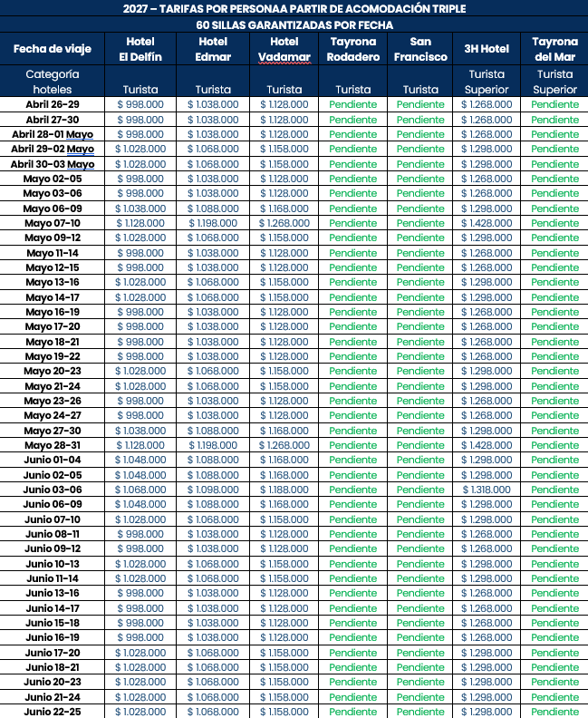Click El Delfín price for Mayo 06-09
The image size is (588, 718).
(x=140, y=209)
